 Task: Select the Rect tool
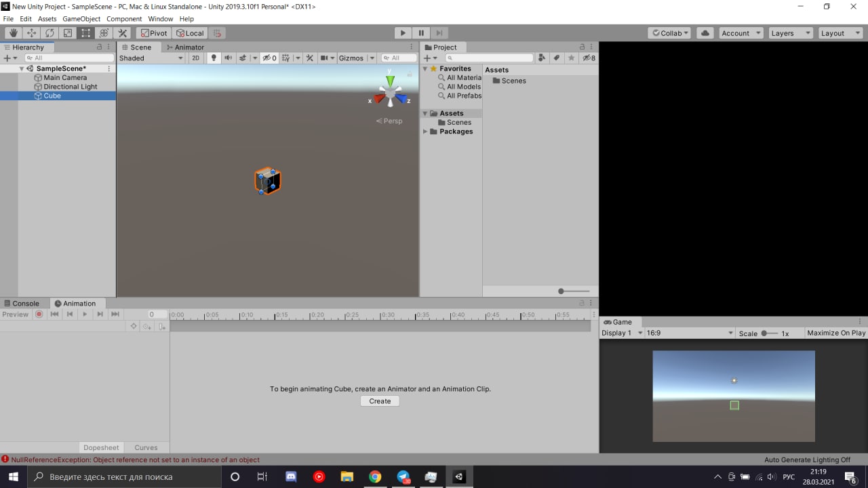pos(86,33)
